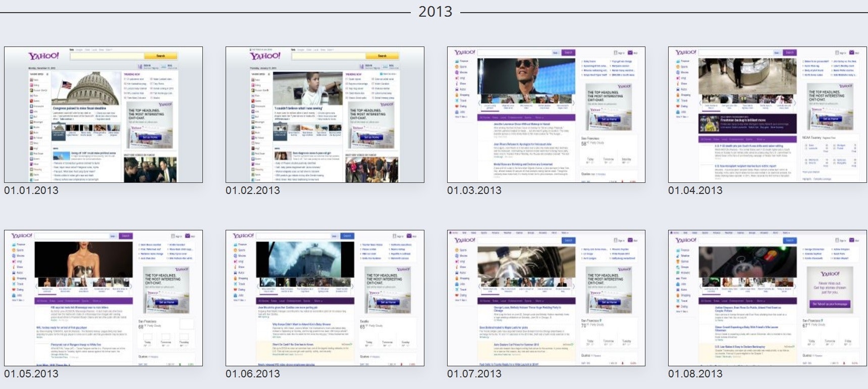This screenshot has height=389, width=868.
Task: Click the 01.07.2013 date label
Action: [x=474, y=374]
